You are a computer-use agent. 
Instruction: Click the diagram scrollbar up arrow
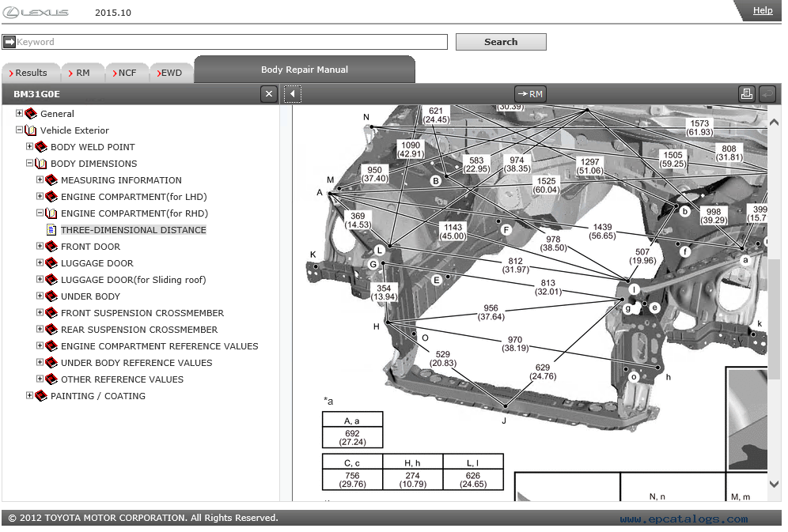774,122
